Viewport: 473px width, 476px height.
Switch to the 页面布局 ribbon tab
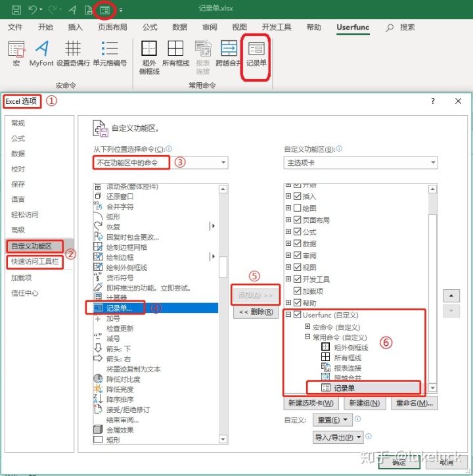(x=112, y=28)
